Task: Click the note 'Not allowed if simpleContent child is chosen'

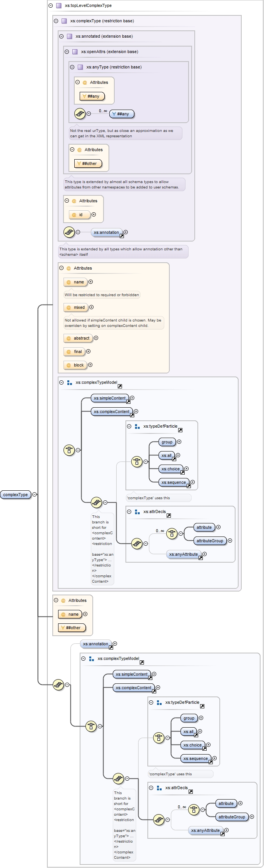Action: pos(114,323)
